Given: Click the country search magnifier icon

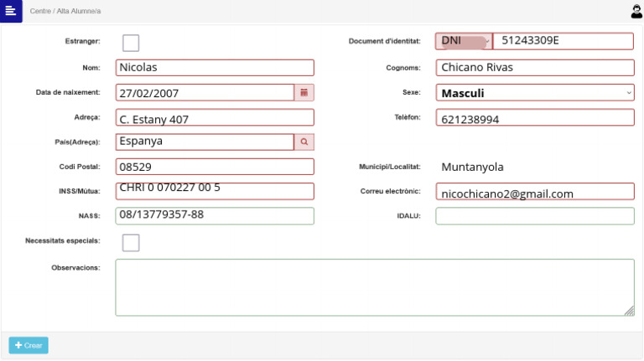Looking at the screenshot, I should point(304,142).
